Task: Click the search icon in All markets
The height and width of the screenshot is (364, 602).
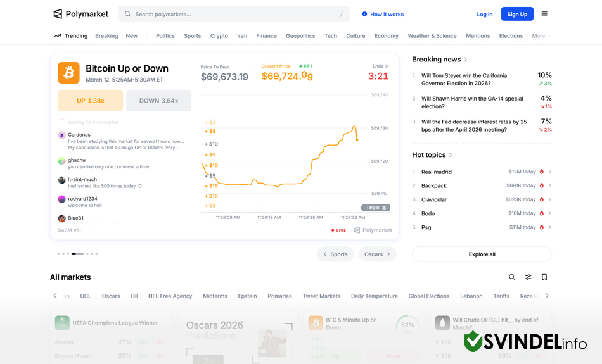Action: 512,277
